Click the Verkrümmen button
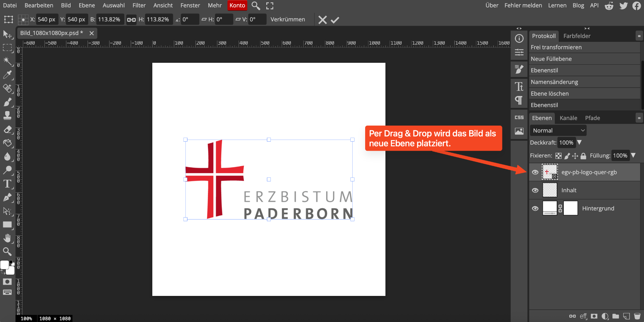Image resolution: width=644 pixels, height=322 pixels. (x=288, y=20)
